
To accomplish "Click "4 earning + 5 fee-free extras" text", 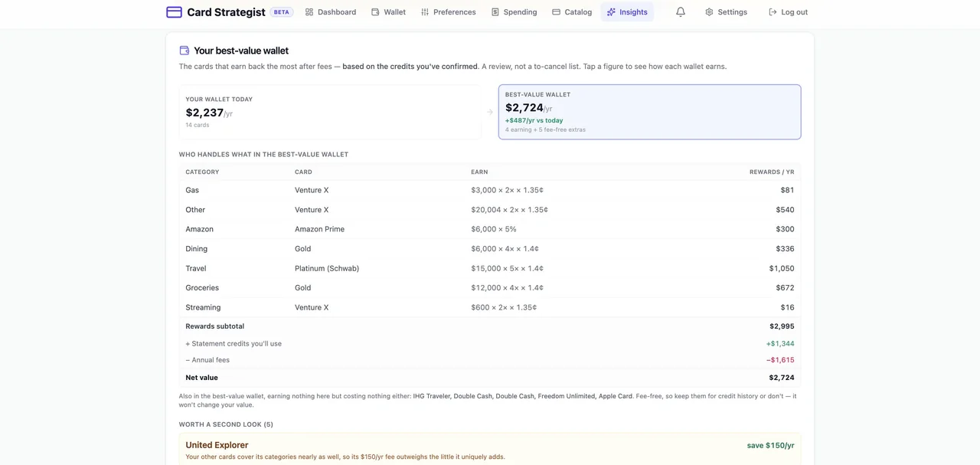I will pos(545,129).
